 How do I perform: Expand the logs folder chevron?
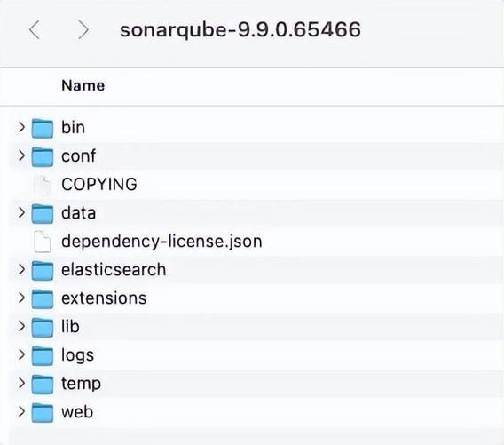(x=21, y=354)
